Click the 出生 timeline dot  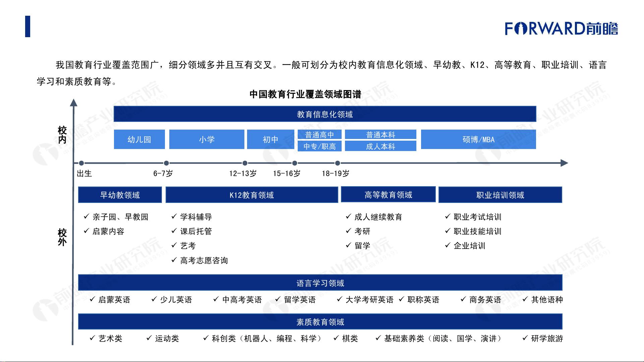pyautogui.click(x=81, y=163)
